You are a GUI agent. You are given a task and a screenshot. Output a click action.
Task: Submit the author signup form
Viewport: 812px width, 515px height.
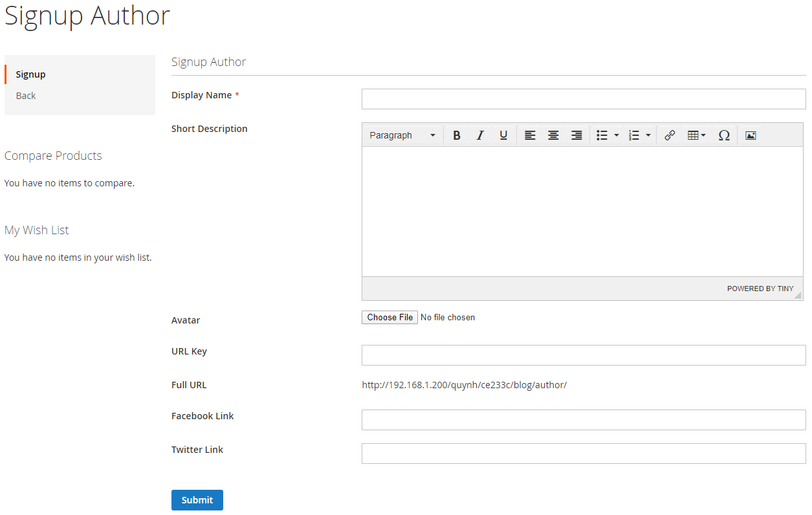(x=197, y=500)
